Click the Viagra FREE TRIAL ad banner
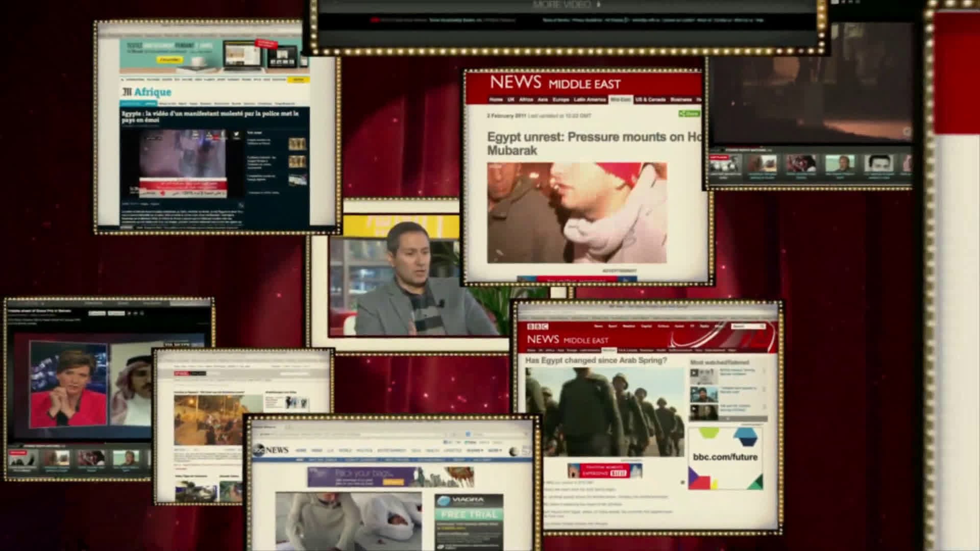This screenshot has height=551, width=980. tap(469, 514)
